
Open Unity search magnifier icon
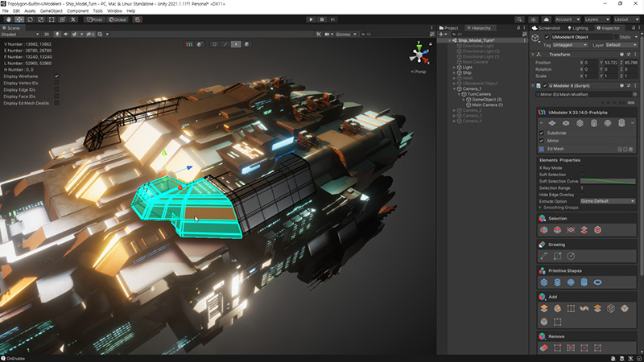click(x=519, y=19)
